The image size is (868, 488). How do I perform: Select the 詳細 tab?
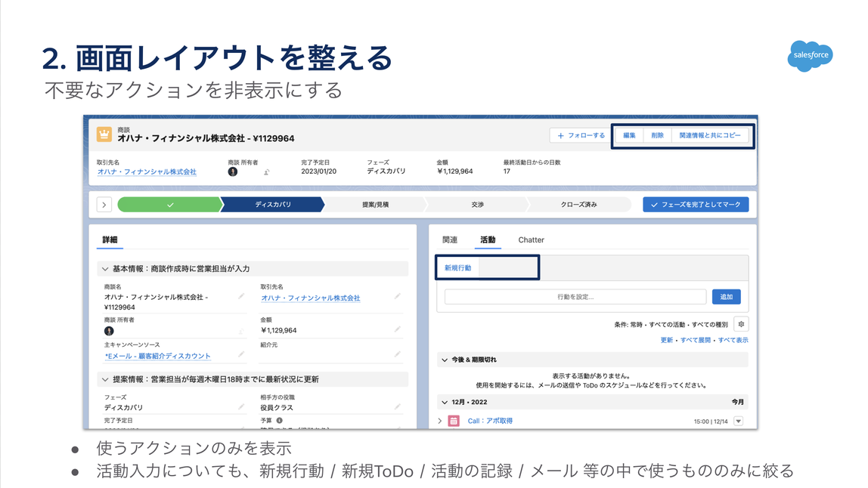[x=110, y=239]
